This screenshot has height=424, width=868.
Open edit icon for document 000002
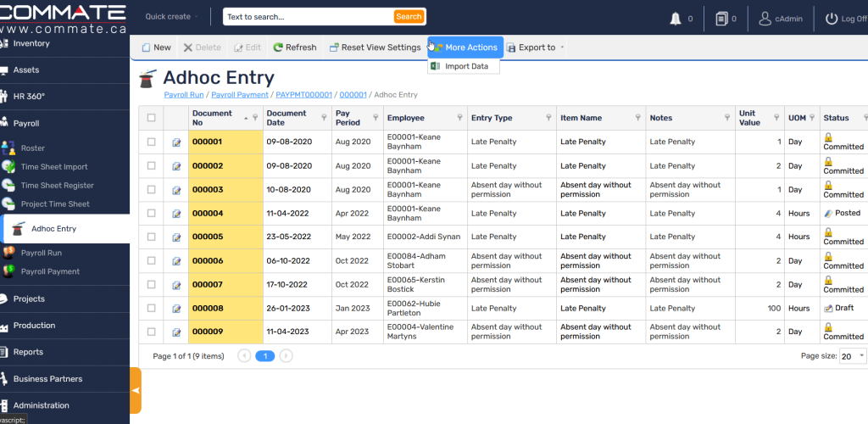coord(176,166)
